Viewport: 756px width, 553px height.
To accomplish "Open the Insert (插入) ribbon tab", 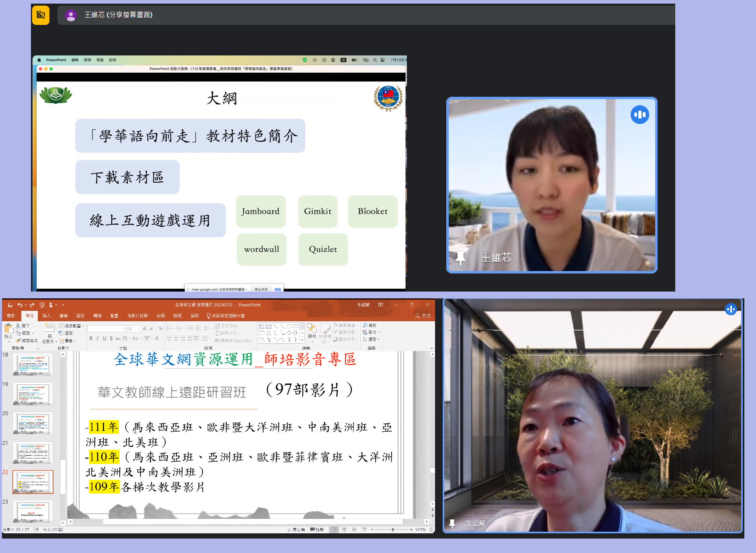I will coord(47,316).
